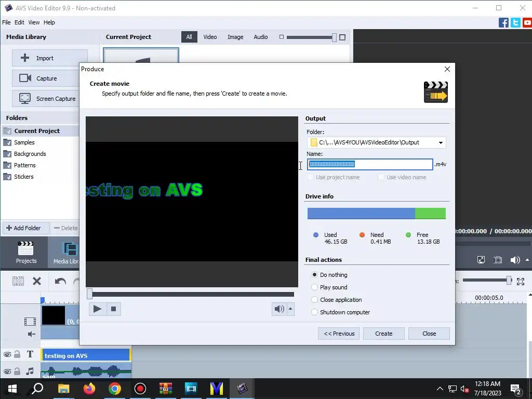Click the Add Folder button

click(x=26, y=228)
